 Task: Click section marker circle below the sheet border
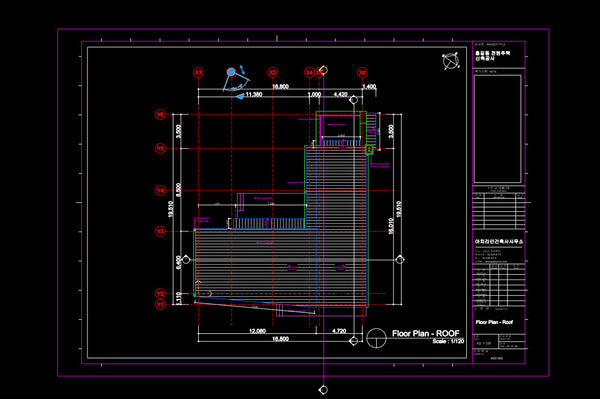(x=323, y=390)
